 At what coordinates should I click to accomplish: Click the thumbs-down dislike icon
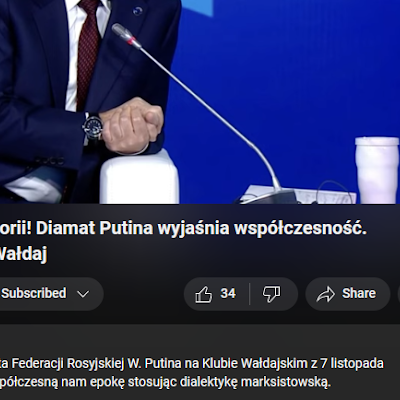pos(272,294)
